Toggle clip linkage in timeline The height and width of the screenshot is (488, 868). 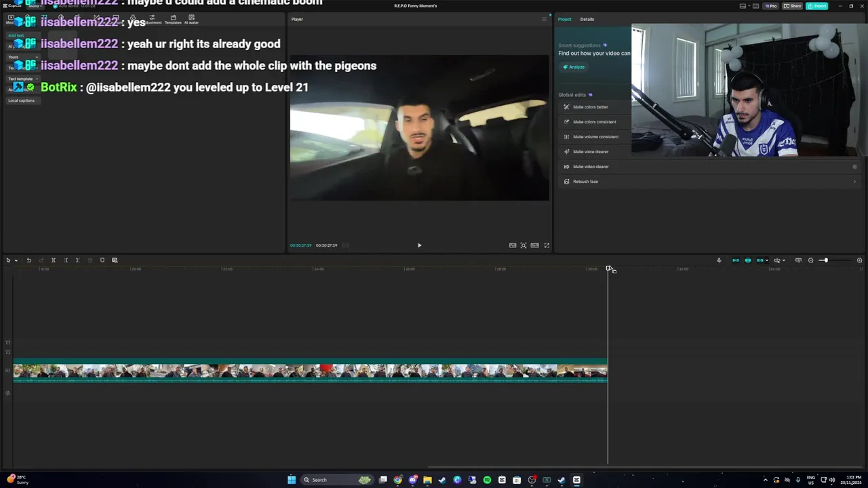[760, 260]
